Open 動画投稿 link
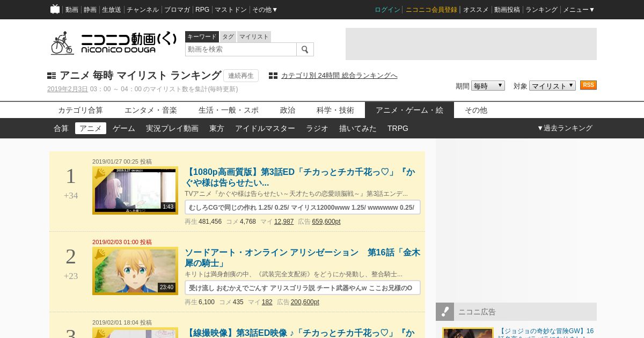 coord(507,10)
